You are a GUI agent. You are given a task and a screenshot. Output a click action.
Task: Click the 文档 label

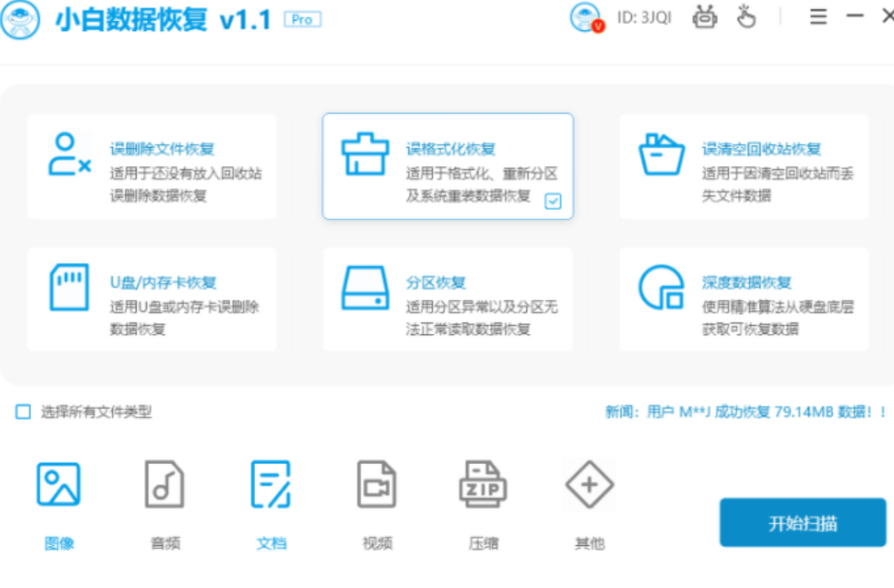(x=272, y=544)
